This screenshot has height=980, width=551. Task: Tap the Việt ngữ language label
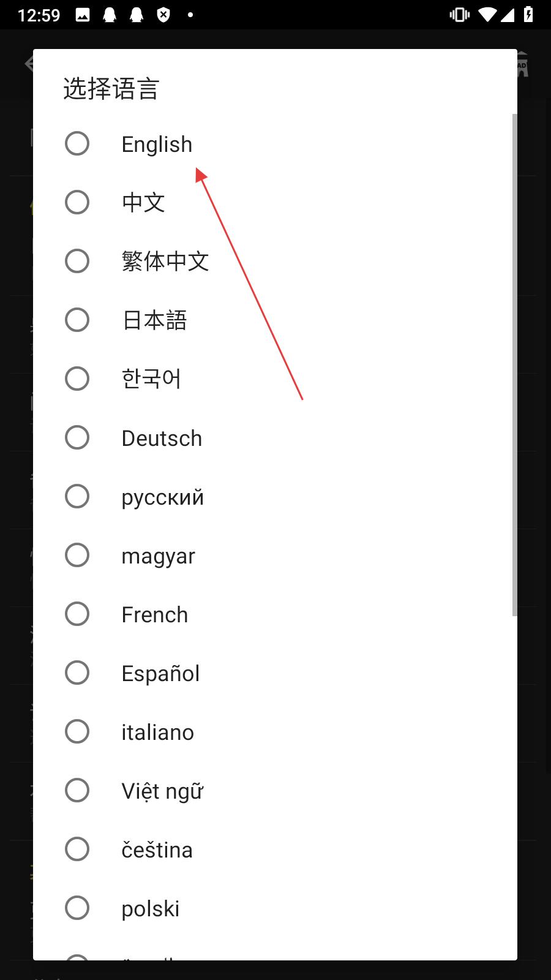tap(162, 791)
